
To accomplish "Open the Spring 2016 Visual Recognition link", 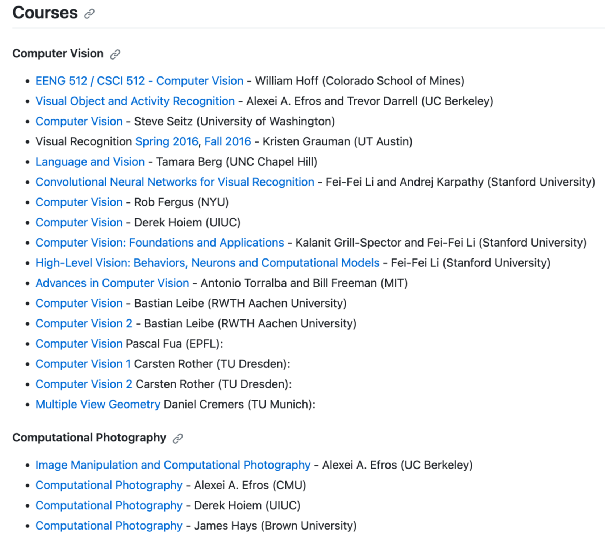I will [166, 142].
